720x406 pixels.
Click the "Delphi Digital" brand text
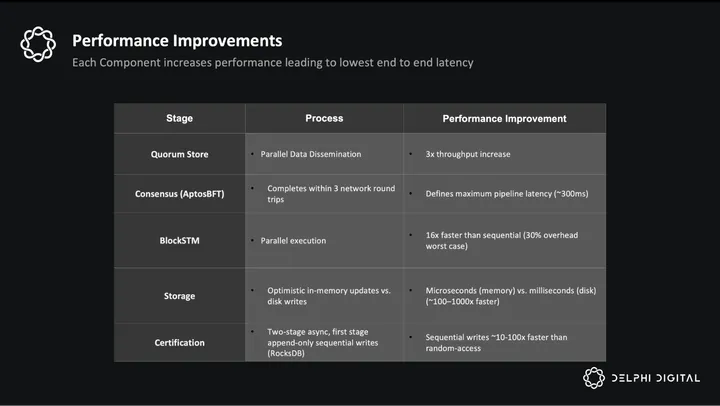tap(656, 378)
